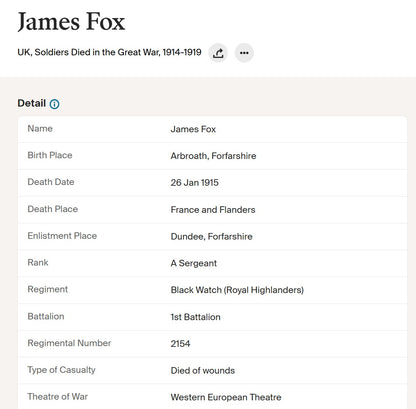Click the Detail section header
The width and height of the screenshot is (416, 409).
[x=32, y=103]
